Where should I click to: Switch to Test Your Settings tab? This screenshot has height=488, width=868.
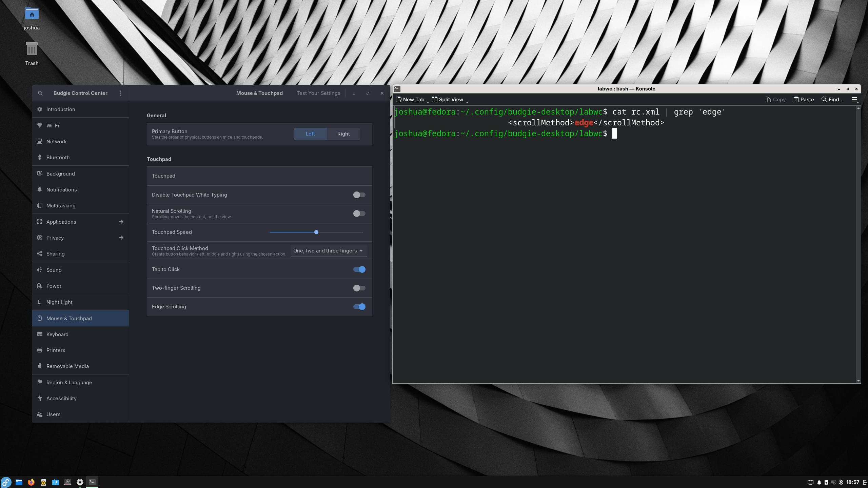click(318, 93)
